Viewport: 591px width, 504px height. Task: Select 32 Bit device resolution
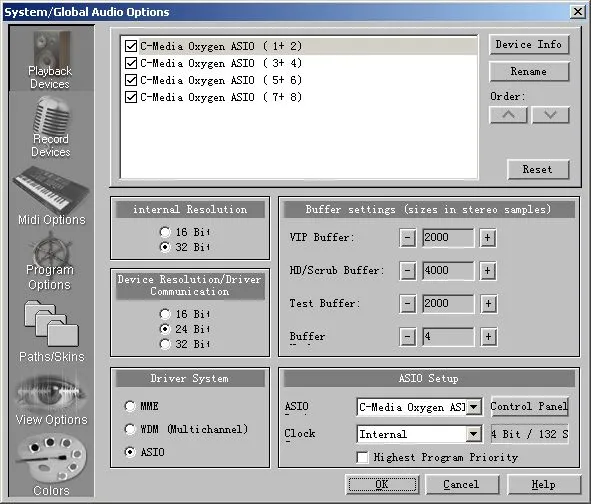pos(165,344)
